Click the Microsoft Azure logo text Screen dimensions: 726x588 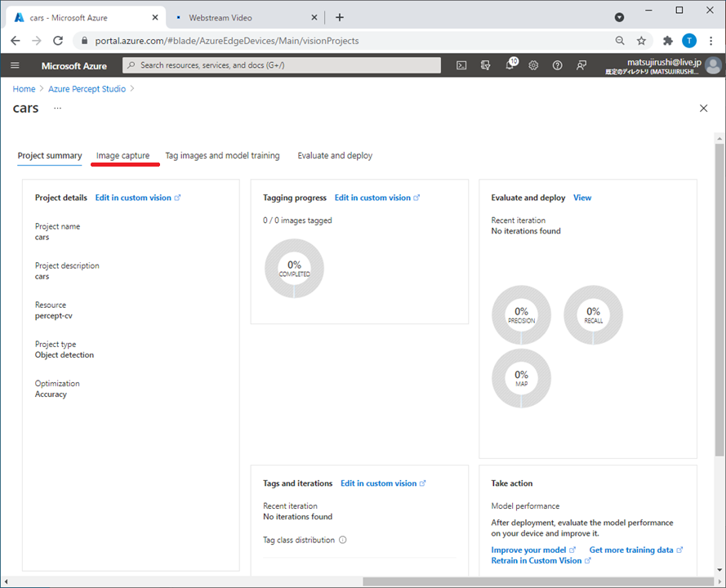click(x=74, y=66)
